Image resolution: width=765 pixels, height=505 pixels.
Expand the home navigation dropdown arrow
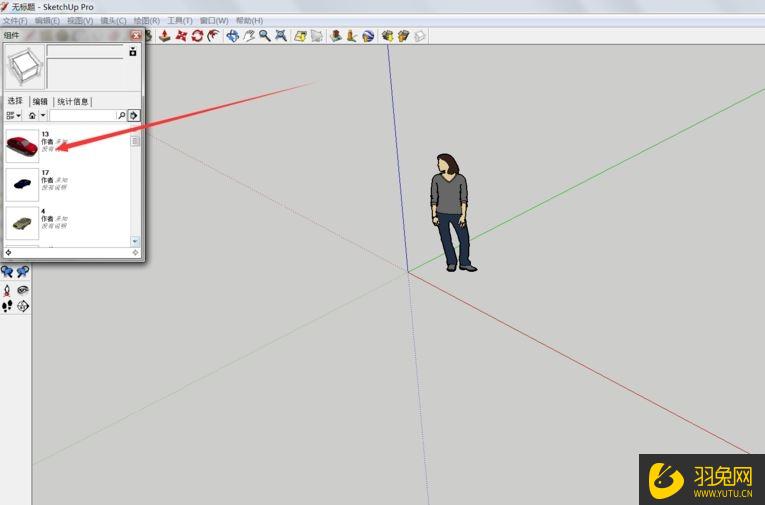click(x=42, y=116)
